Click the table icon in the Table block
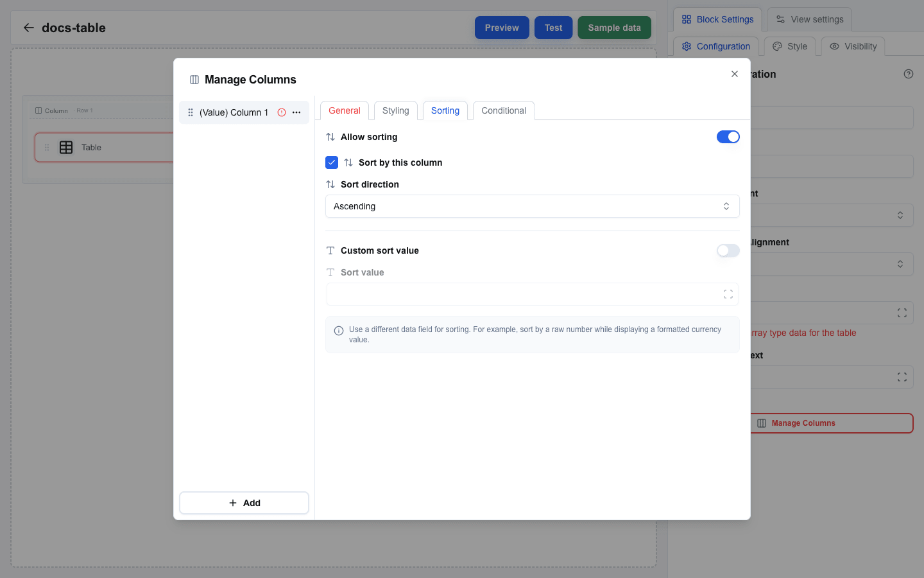Viewport: 924px width, 578px height. click(x=66, y=147)
